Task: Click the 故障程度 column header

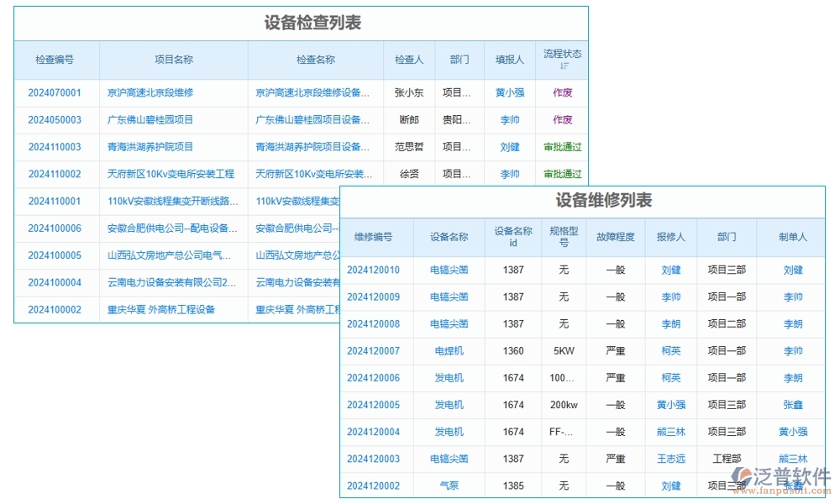Action: point(616,237)
